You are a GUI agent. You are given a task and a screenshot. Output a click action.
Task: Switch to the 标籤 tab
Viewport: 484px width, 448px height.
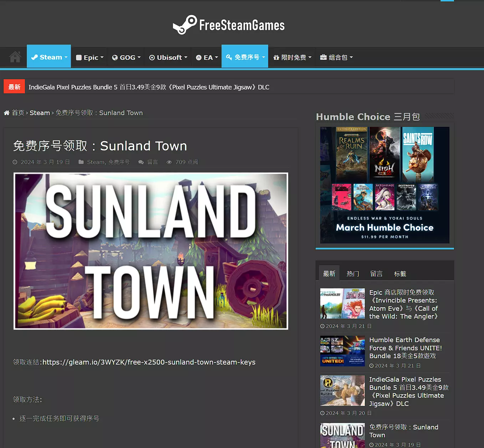400,274
